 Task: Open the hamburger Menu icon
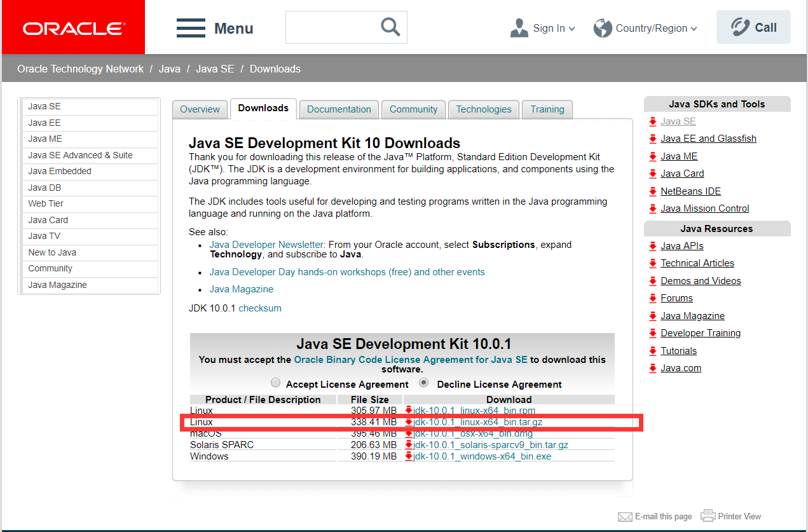click(191, 28)
